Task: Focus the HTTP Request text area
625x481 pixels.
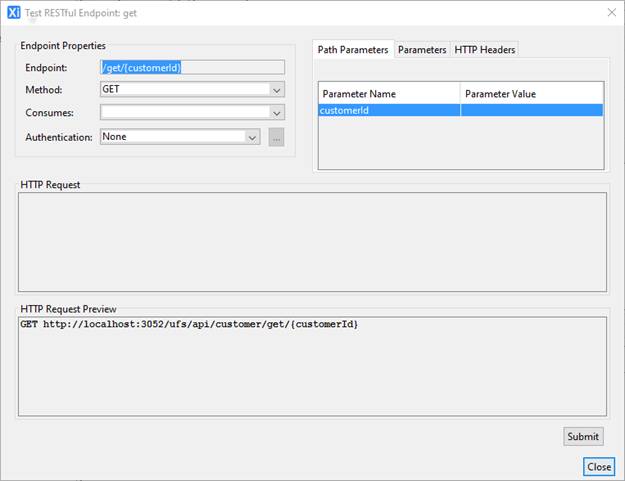Action: (x=312, y=241)
